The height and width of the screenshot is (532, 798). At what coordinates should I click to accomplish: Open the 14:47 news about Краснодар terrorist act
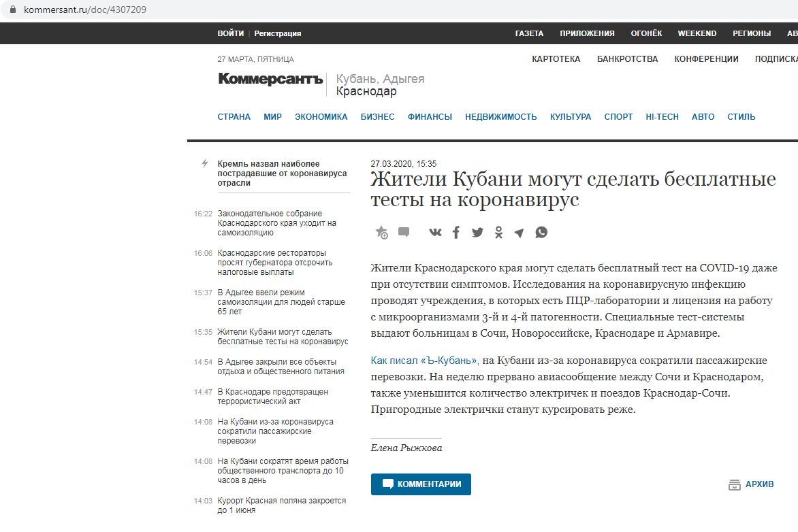click(x=272, y=397)
